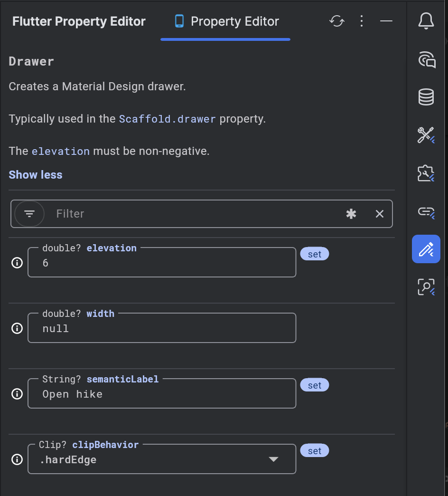Expand the clipBehavior dropdown
Image resolution: width=448 pixels, height=496 pixels.
point(274,459)
